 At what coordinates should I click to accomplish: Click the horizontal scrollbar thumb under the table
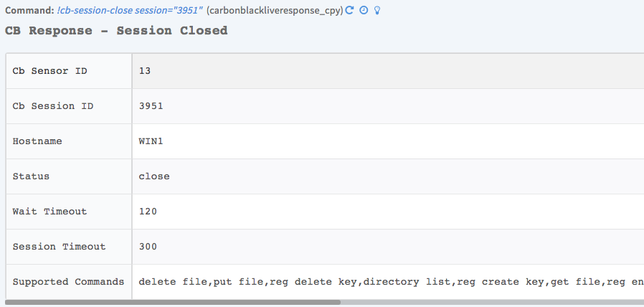(x=172, y=302)
